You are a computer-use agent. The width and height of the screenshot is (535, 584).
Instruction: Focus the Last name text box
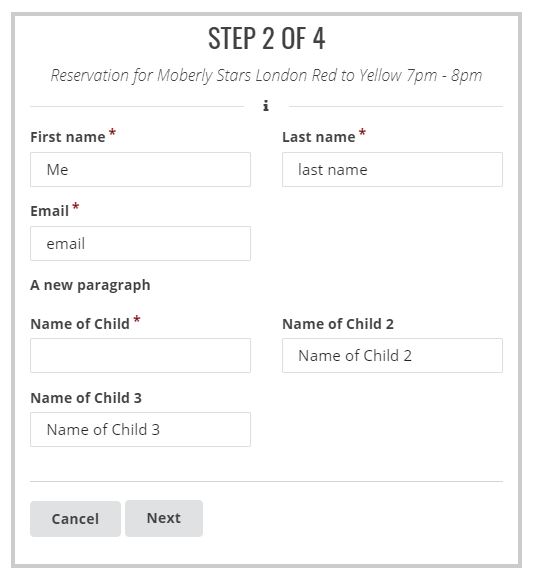(392, 169)
